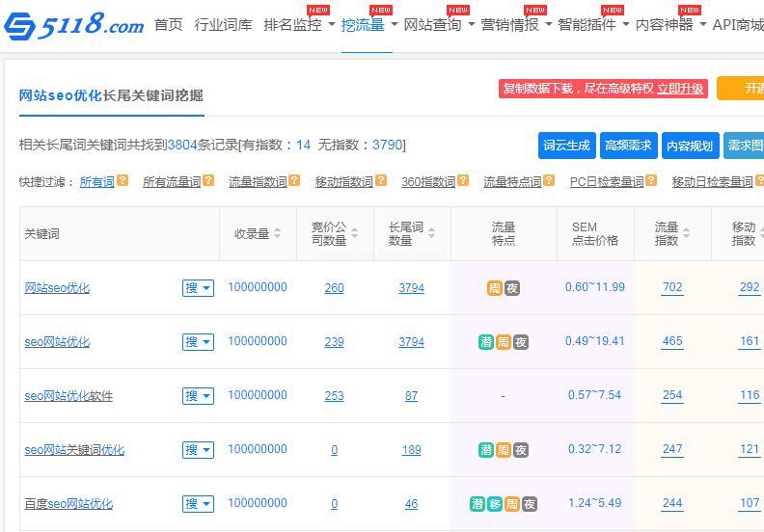The height and width of the screenshot is (532, 764).
Task: Click 移 tag in 百度seo网站优化 row
Action: [494, 504]
